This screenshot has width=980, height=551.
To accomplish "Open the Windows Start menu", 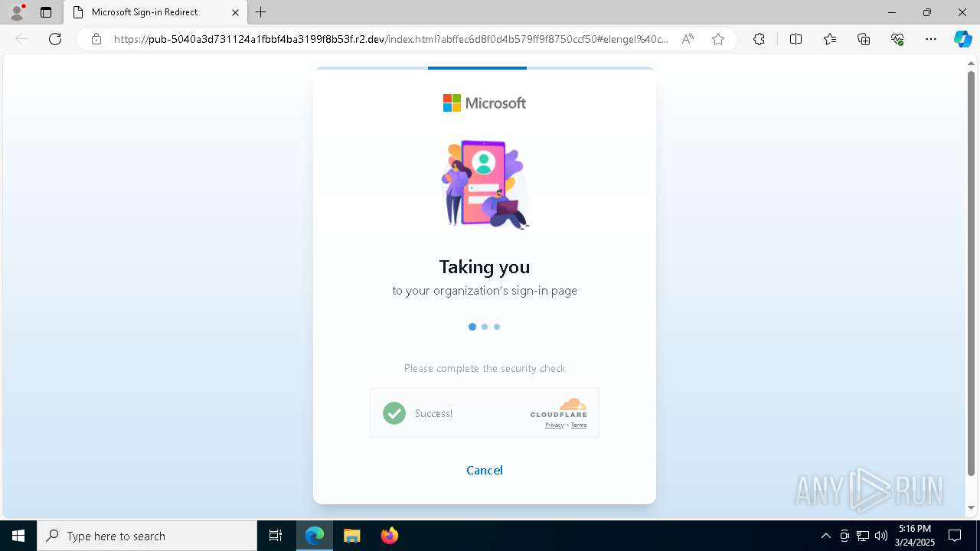I will tap(18, 536).
